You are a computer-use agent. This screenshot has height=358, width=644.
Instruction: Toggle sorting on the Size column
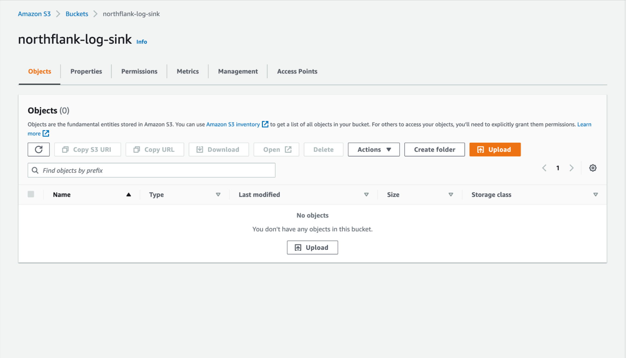pos(451,194)
